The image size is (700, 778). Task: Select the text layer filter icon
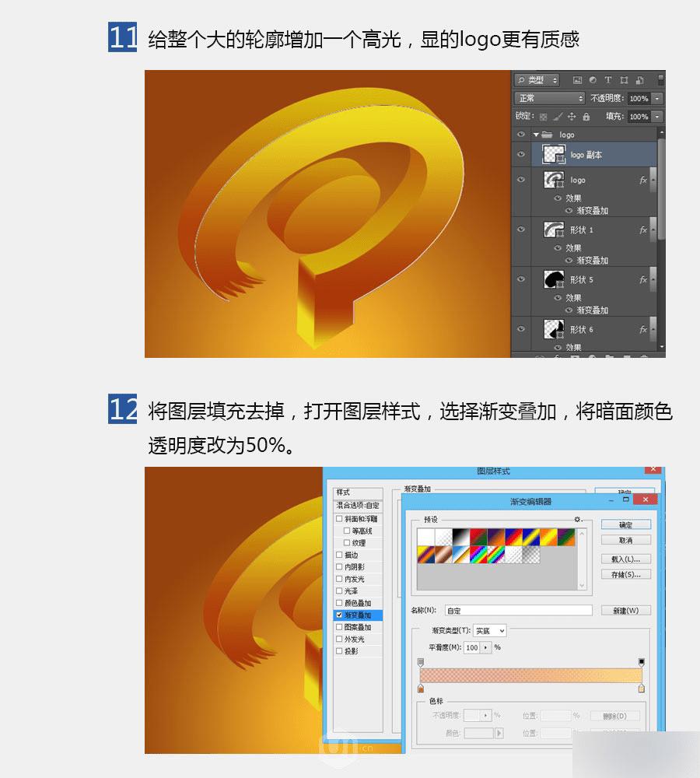608,80
